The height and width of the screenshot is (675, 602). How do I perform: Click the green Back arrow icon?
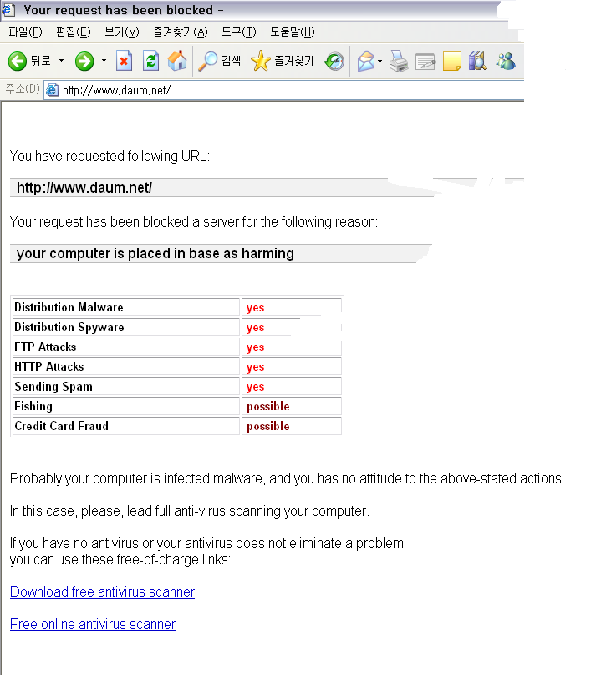pyautogui.click(x=18, y=61)
